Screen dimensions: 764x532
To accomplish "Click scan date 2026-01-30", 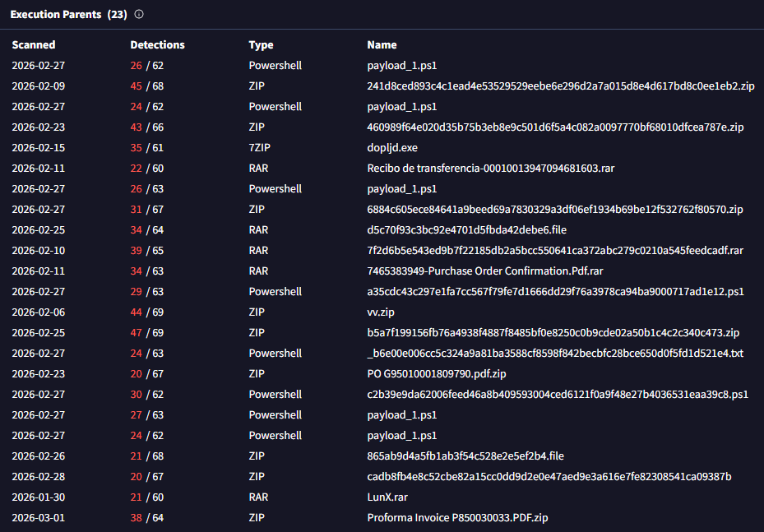I will click(x=38, y=497).
